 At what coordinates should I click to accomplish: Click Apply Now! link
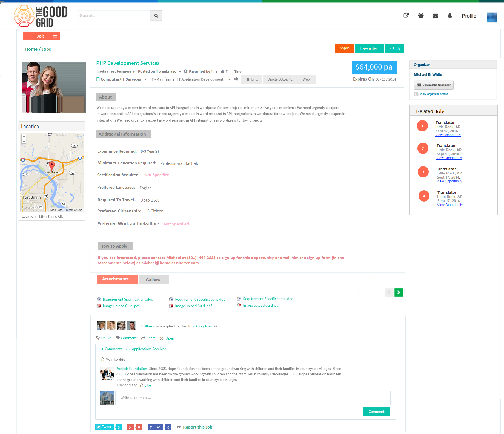204,326
